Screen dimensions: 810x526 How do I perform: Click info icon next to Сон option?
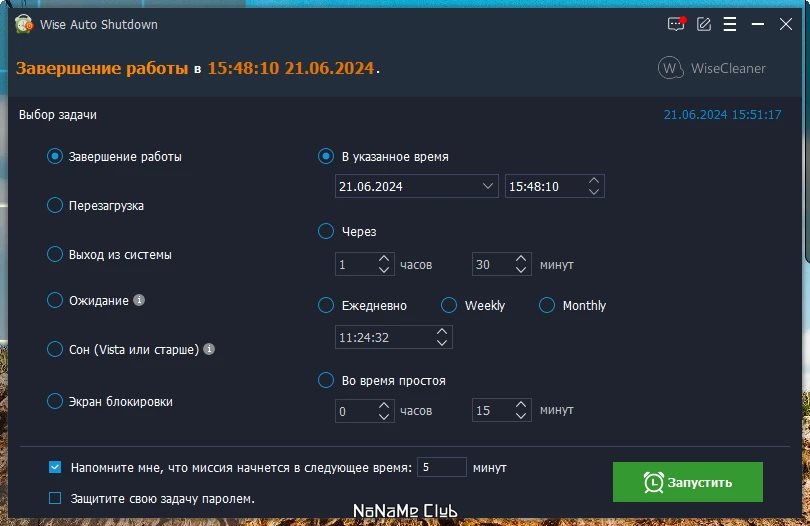(209, 349)
